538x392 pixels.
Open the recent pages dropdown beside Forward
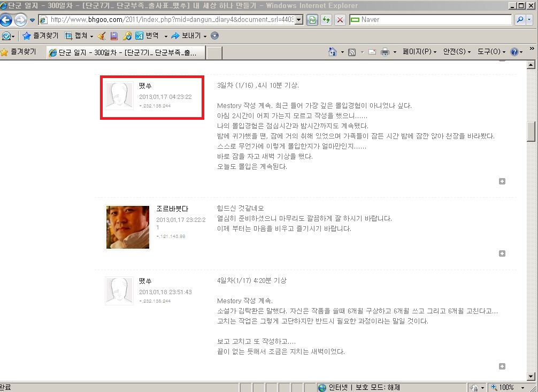(32, 20)
